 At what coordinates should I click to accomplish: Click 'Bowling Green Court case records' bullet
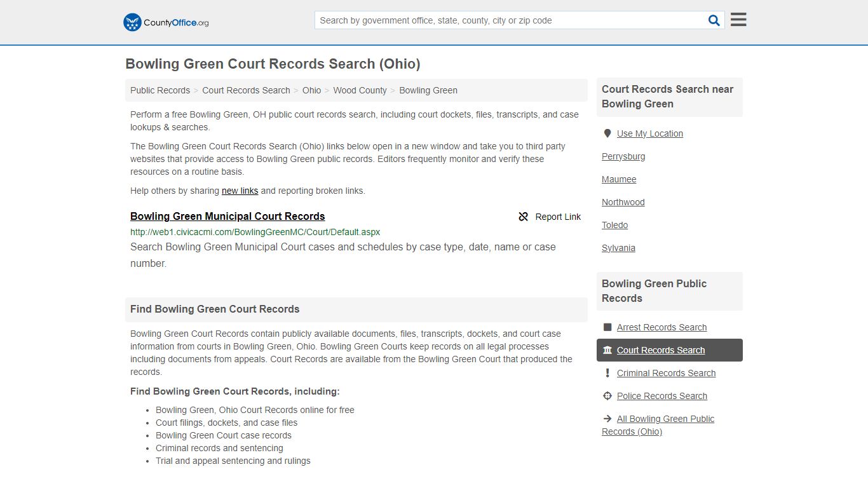224,435
